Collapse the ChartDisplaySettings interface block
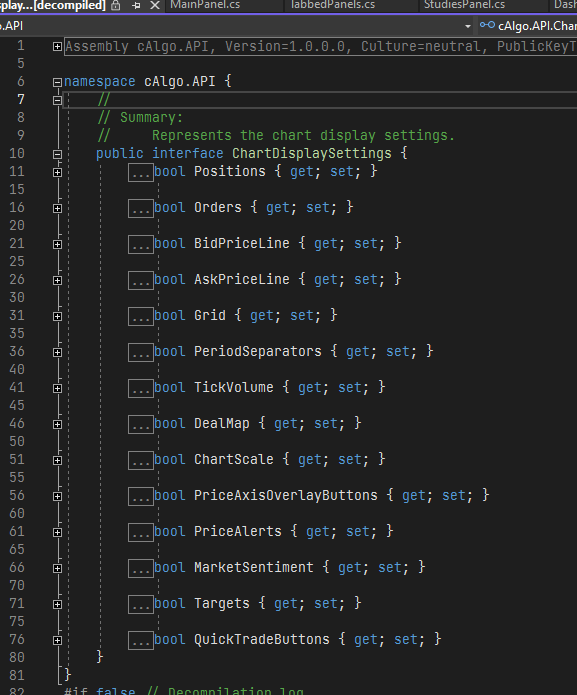Viewport: 577px width, 695px height. (x=57, y=154)
